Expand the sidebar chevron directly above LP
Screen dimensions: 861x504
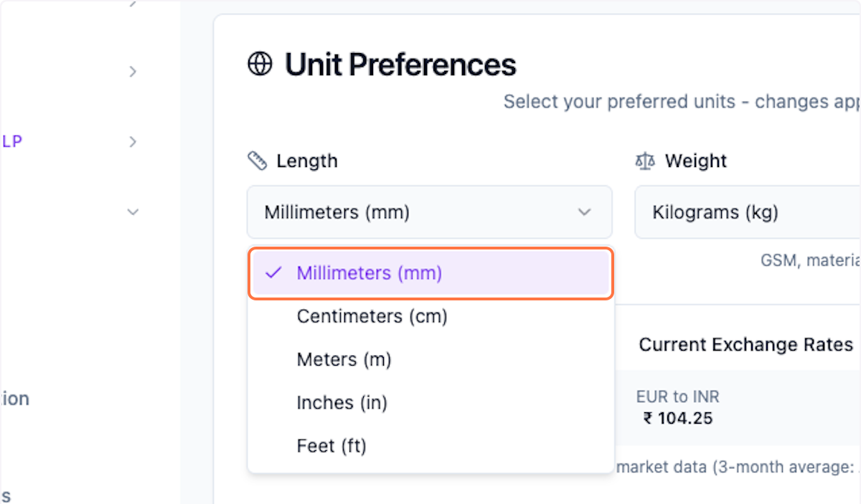(133, 72)
